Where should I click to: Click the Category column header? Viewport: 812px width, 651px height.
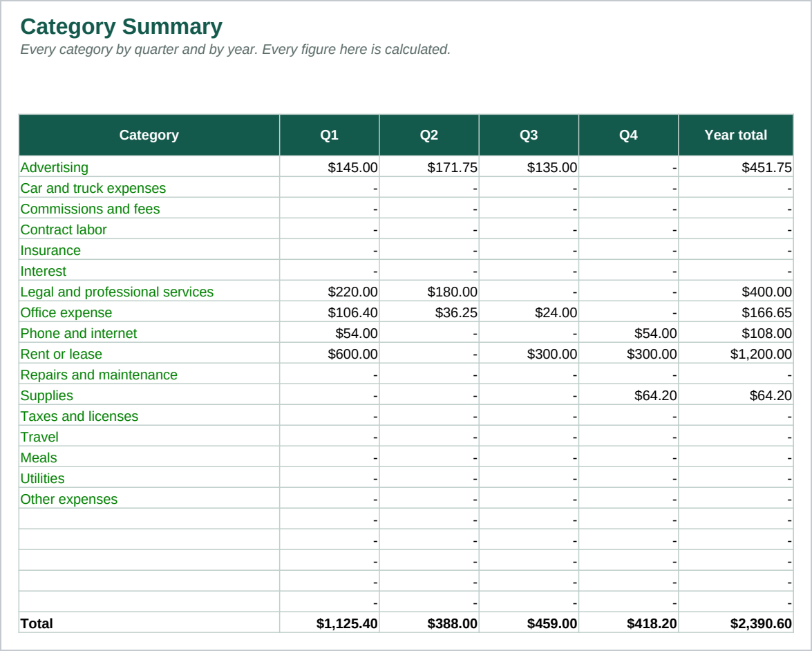tap(149, 135)
